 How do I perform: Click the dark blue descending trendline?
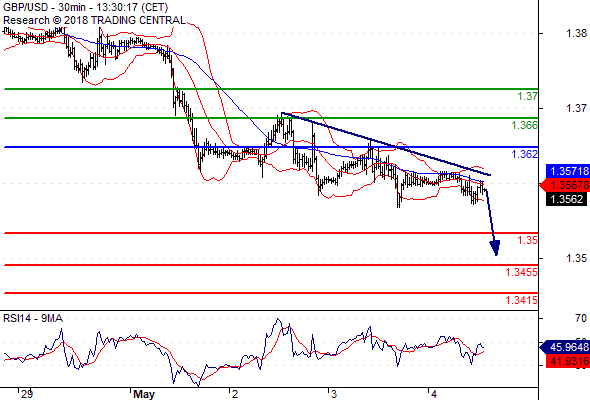[x=386, y=144]
